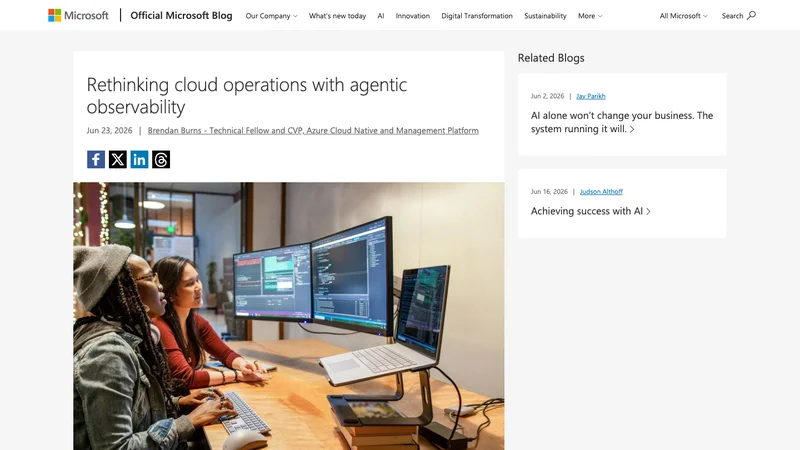Click the 'Rethinking cloud operations' article title

[247, 95]
